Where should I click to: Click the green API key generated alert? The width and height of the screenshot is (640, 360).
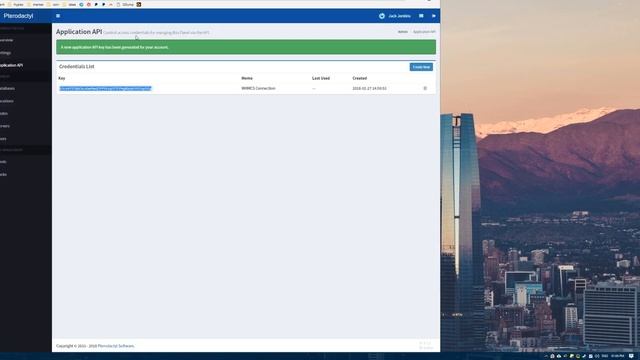point(246,47)
